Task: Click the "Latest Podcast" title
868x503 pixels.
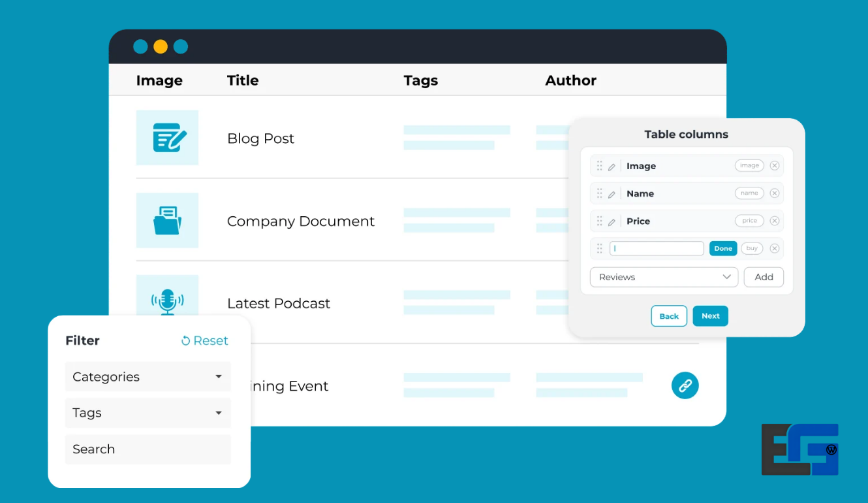Action: 279,303
